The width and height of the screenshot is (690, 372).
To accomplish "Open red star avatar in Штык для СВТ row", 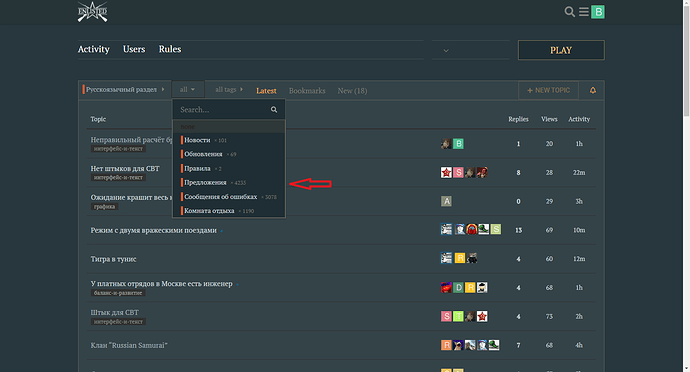I will coord(482,316).
